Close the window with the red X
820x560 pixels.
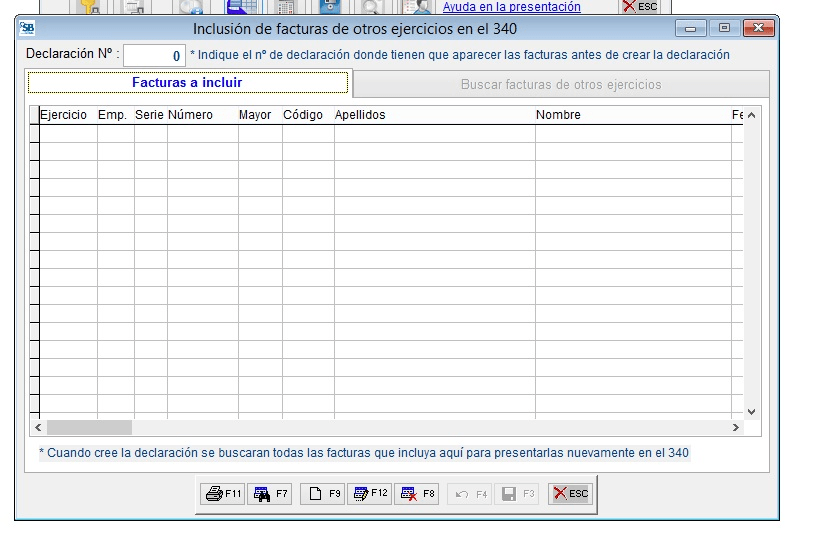point(758,28)
